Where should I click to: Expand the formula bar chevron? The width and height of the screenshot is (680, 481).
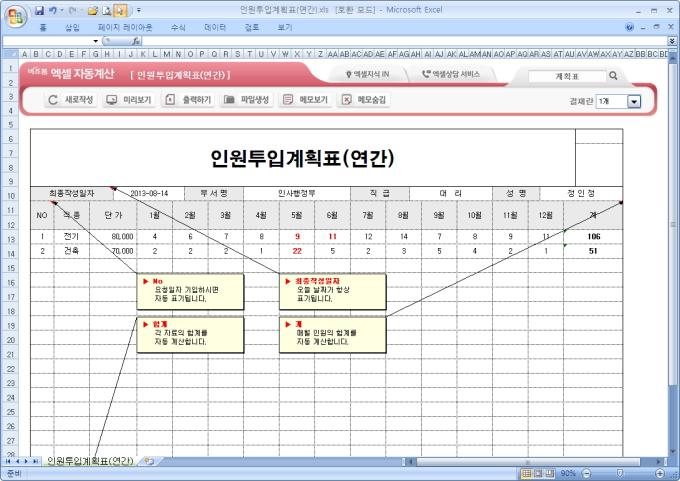(672, 41)
